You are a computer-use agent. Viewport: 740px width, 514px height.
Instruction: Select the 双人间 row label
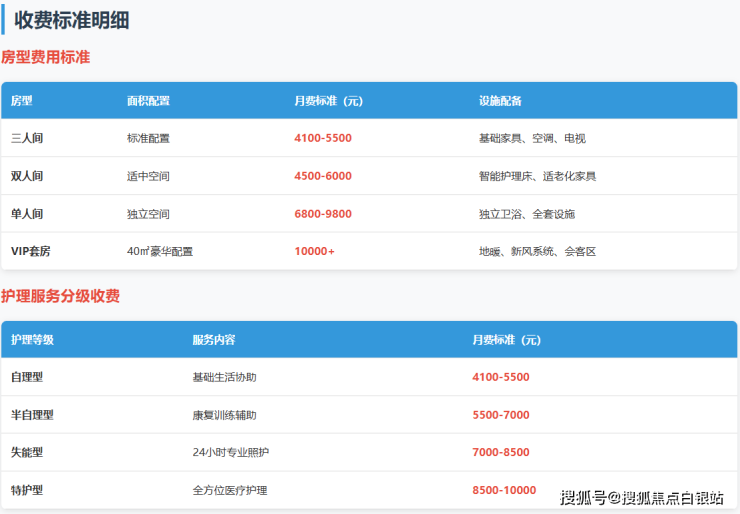27,176
